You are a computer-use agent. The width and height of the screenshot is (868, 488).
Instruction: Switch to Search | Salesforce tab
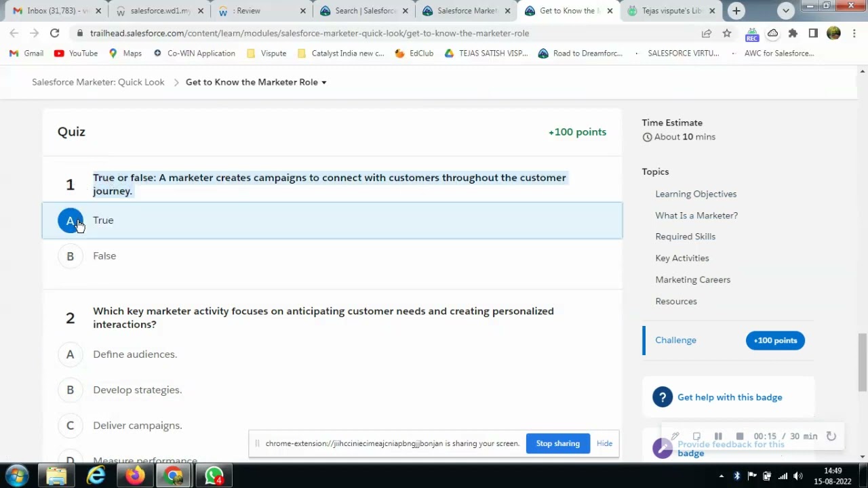point(363,11)
